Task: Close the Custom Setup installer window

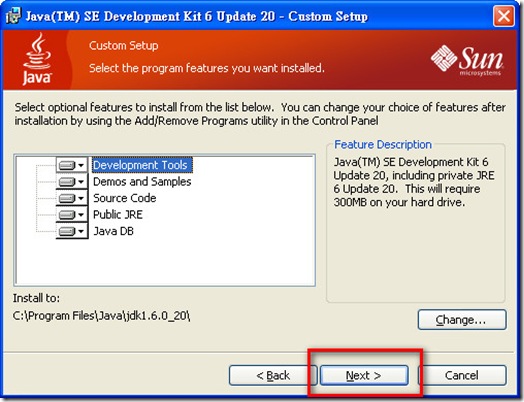Action: (x=504, y=16)
